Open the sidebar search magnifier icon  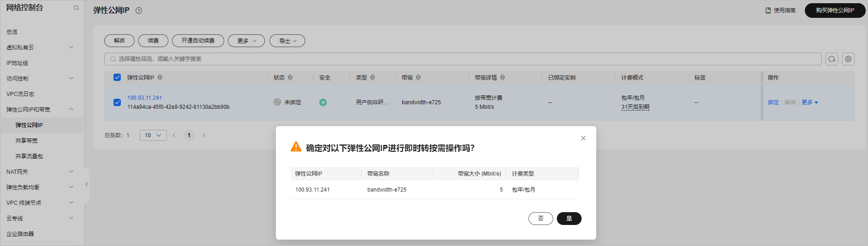(76, 8)
